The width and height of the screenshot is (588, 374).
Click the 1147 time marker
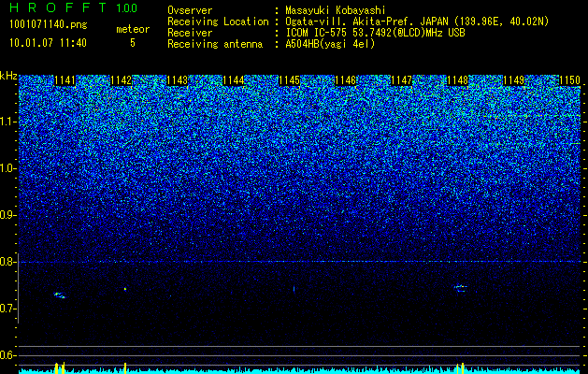[x=402, y=80]
